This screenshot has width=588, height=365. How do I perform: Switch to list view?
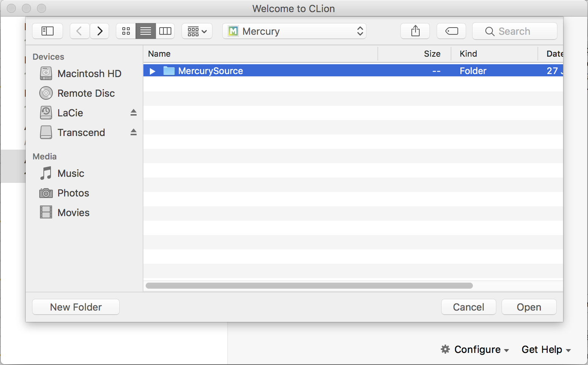click(146, 31)
